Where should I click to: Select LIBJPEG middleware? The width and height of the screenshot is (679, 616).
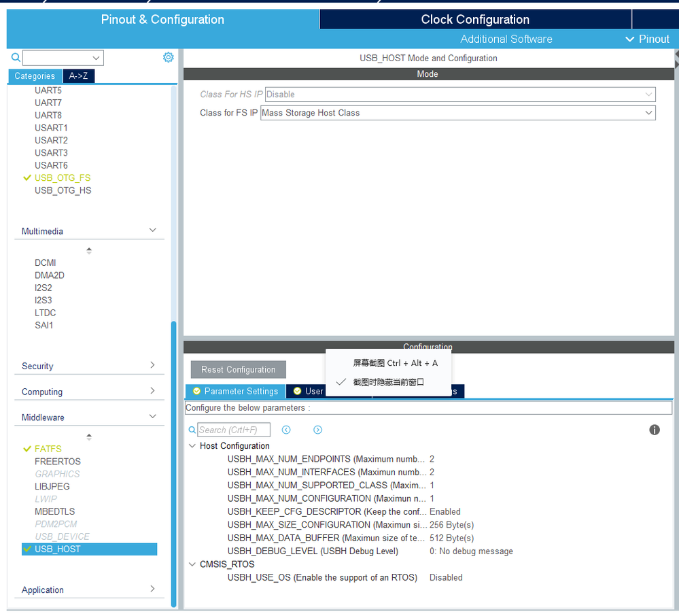click(x=52, y=486)
